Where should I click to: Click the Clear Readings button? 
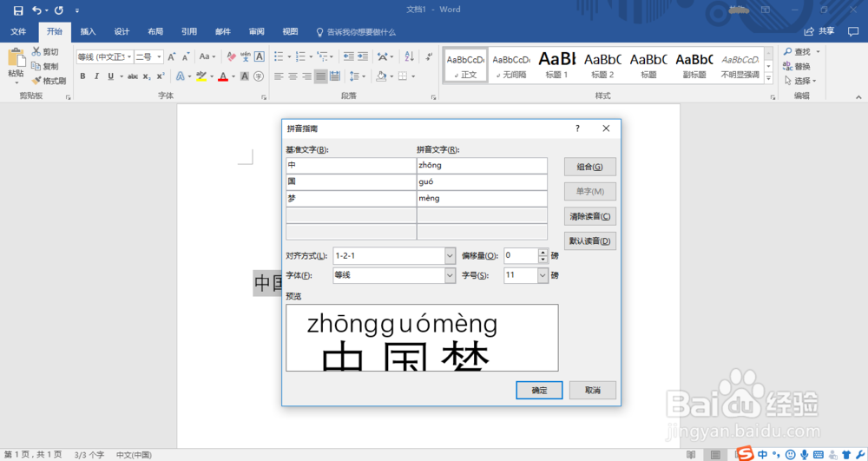point(589,216)
